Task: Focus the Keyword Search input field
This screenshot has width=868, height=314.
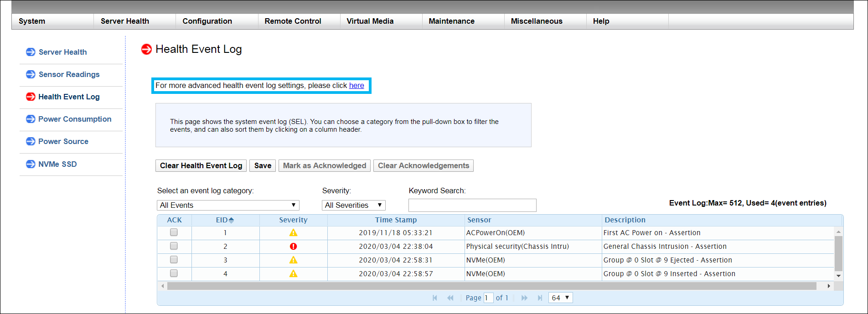Action: coord(472,206)
